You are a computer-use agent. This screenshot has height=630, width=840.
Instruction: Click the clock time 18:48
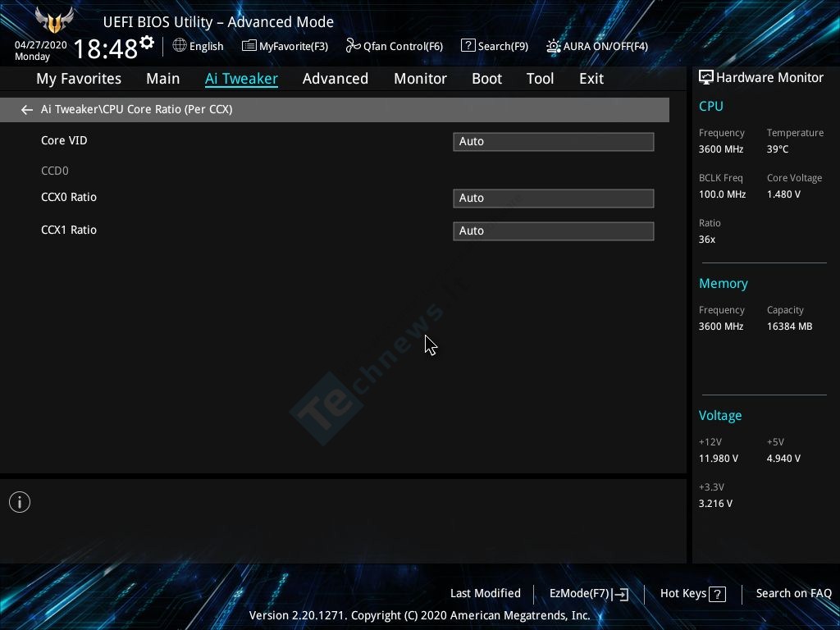click(106, 48)
